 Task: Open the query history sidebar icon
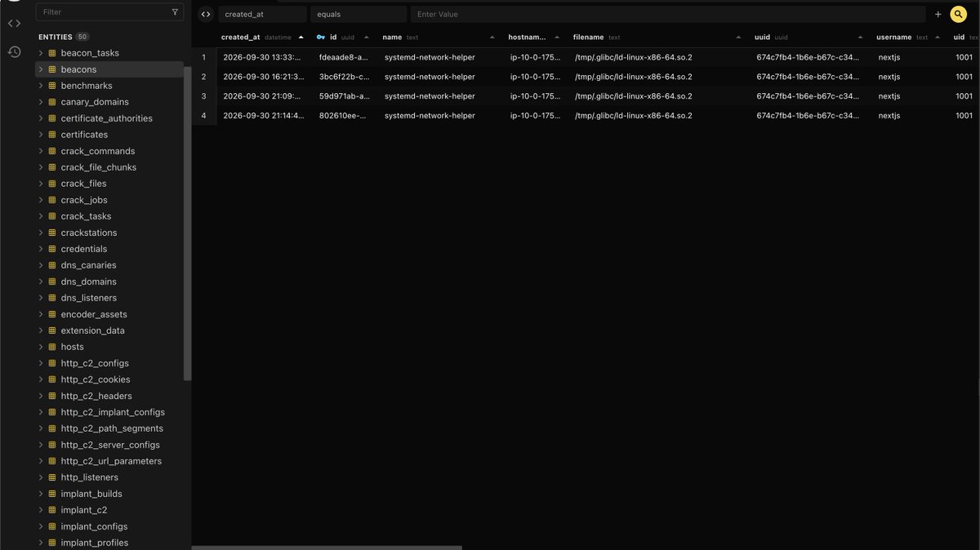click(14, 52)
